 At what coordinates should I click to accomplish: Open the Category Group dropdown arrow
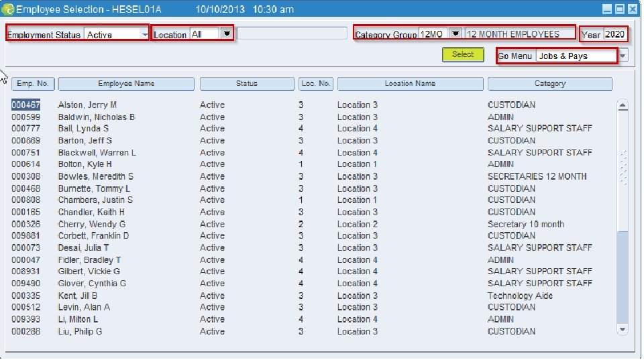pos(455,34)
